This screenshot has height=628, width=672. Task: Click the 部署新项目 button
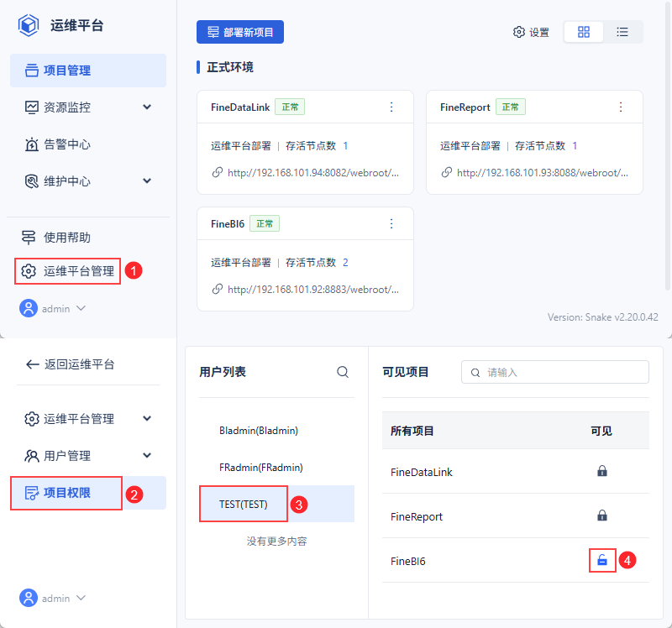point(240,32)
